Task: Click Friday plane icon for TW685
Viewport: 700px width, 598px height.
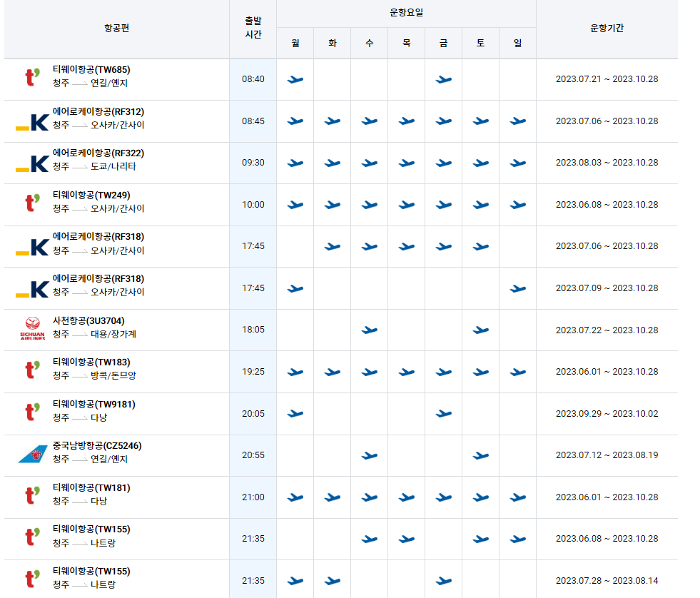Action: point(443,79)
